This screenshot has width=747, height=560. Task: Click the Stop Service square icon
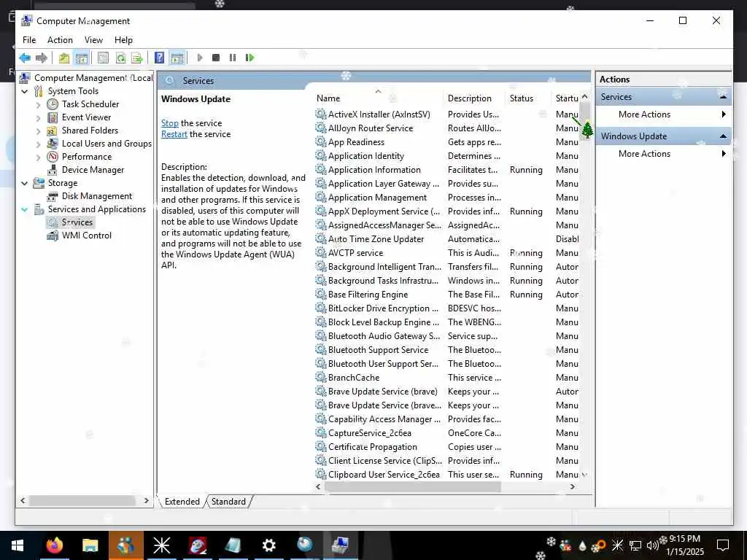tap(216, 58)
